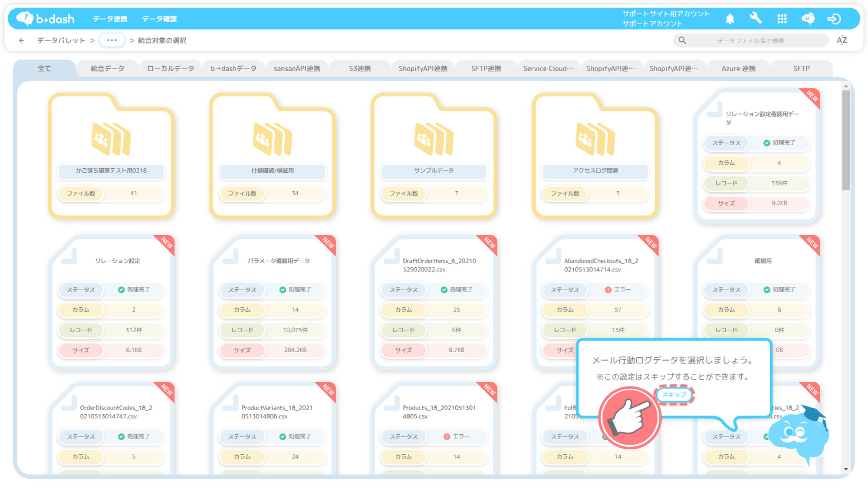Click the 338件 record value
Viewport: 868px width, 488px height.
click(x=779, y=183)
